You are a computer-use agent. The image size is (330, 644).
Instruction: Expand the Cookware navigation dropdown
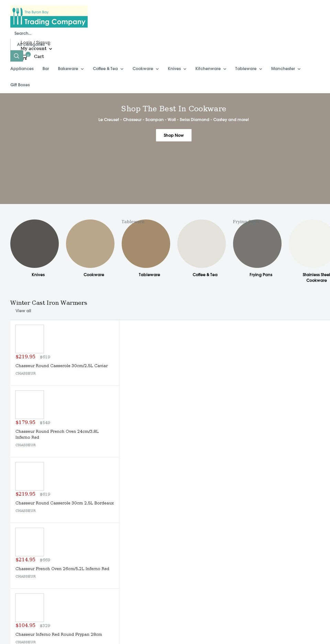coord(146,69)
